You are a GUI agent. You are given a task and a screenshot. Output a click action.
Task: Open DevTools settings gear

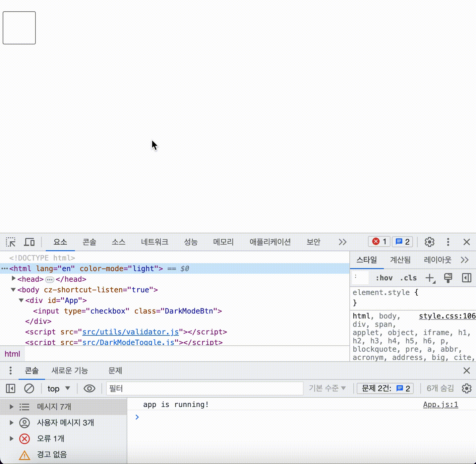click(x=430, y=242)
